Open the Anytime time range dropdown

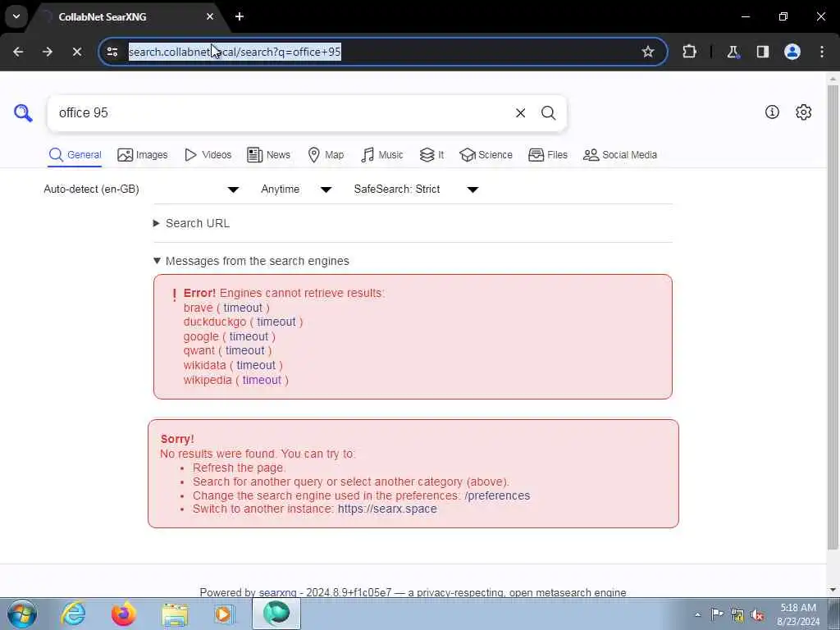click(x=296, y=189)
